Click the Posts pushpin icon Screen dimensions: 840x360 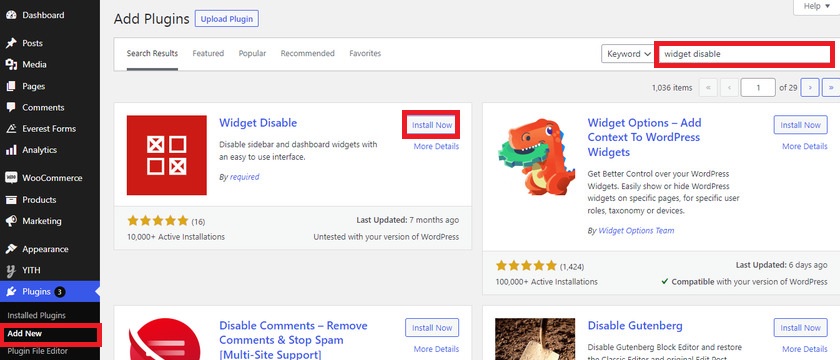(x=11, y=43)
